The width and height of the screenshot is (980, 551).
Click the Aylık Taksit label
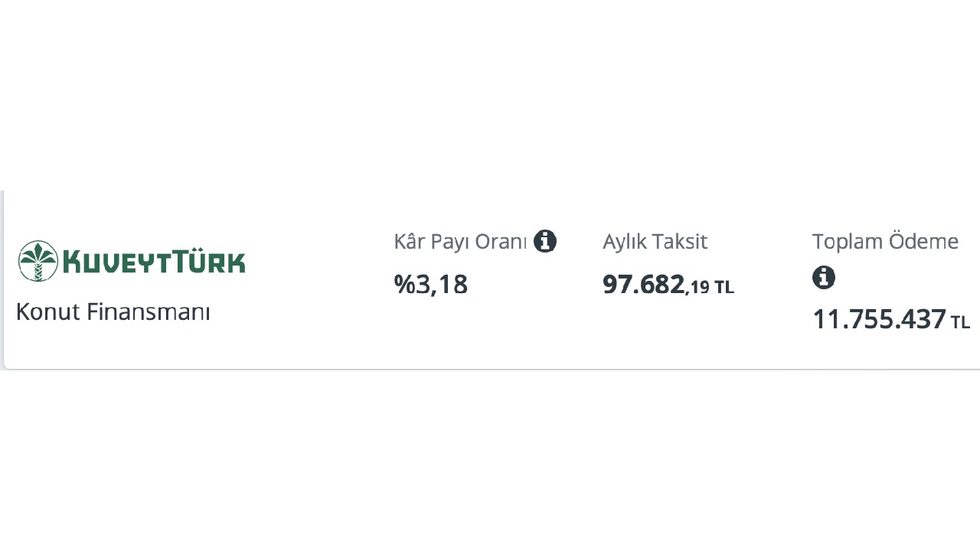point(655,242)
